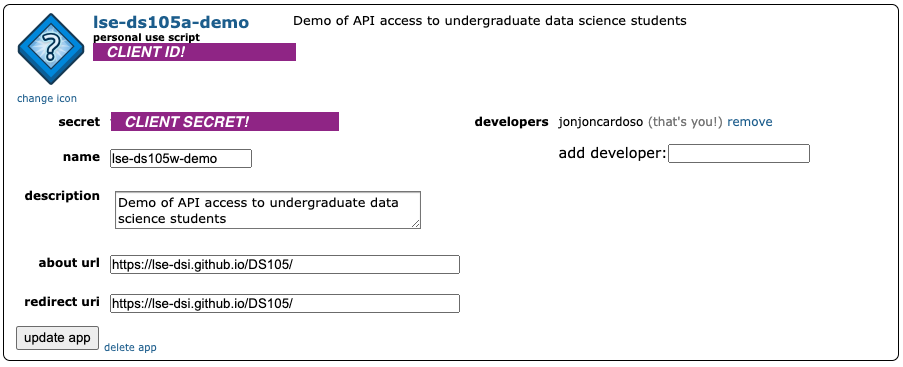Viewport: 903px width, 367px height.
Task: Click the redirect uri text field
Action: [284, 304]
